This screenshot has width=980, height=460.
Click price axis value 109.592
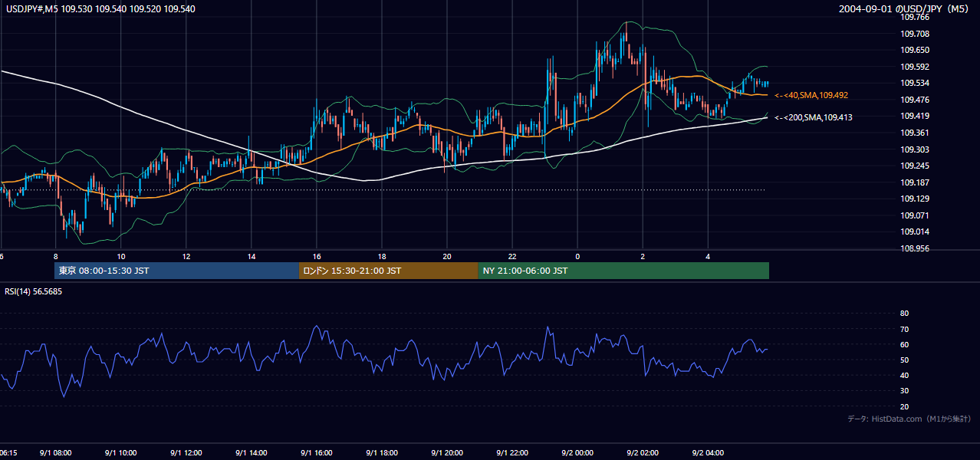coord(915,67)
